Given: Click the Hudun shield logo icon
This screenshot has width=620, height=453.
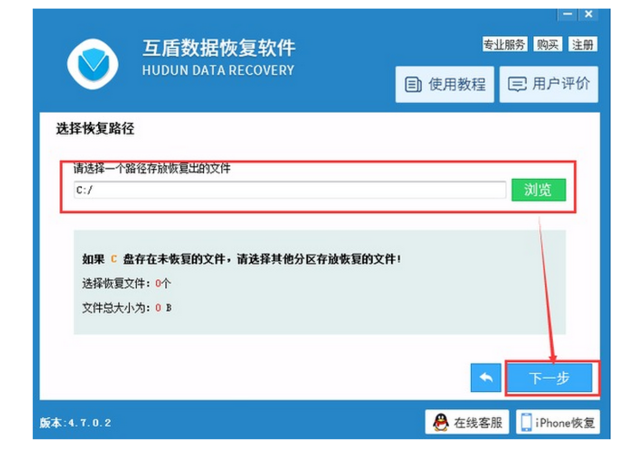Looking at the screenshot, I should click(x=93, y=64).
